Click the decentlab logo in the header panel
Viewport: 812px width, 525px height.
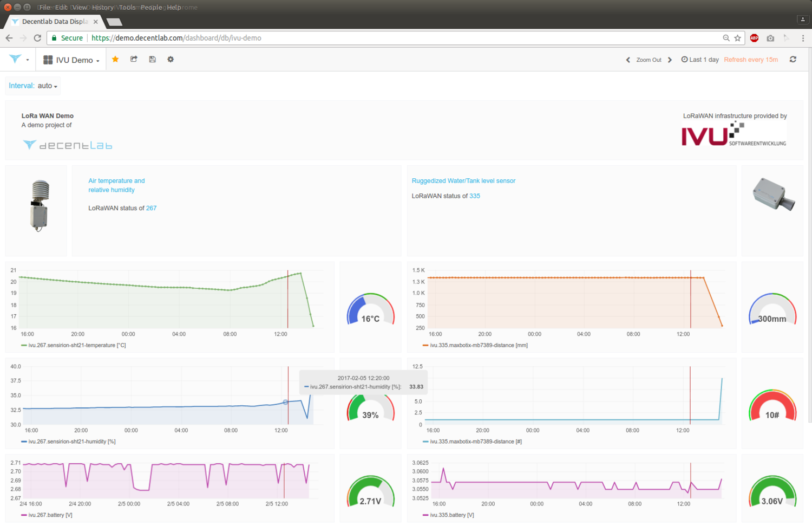coord(68,145)
